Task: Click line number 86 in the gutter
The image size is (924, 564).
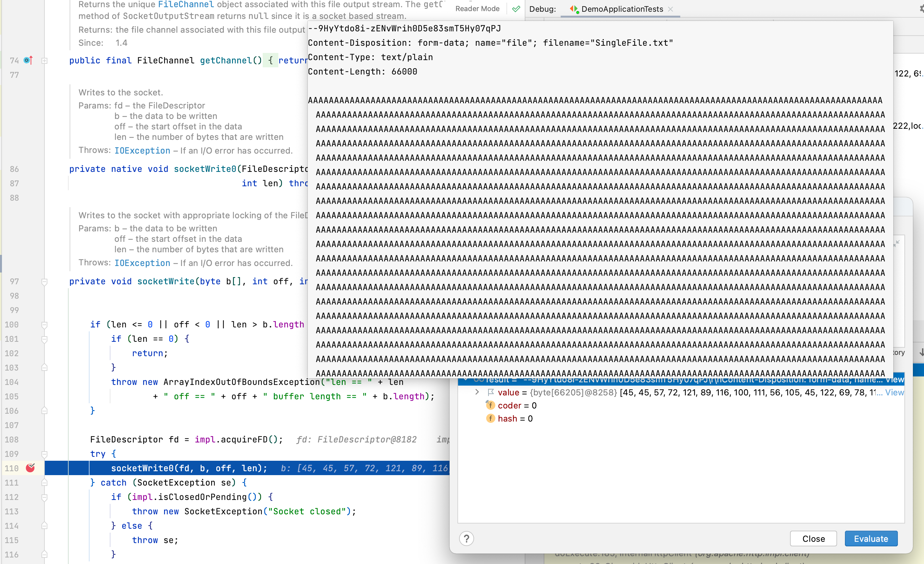Action: (x=14, y=169)
